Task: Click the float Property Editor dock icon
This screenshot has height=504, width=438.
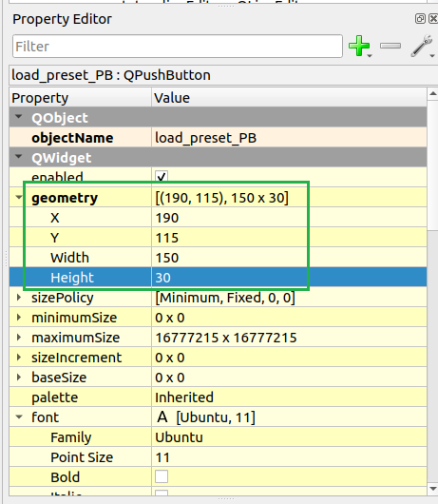Action: click(x=420, y=19)
